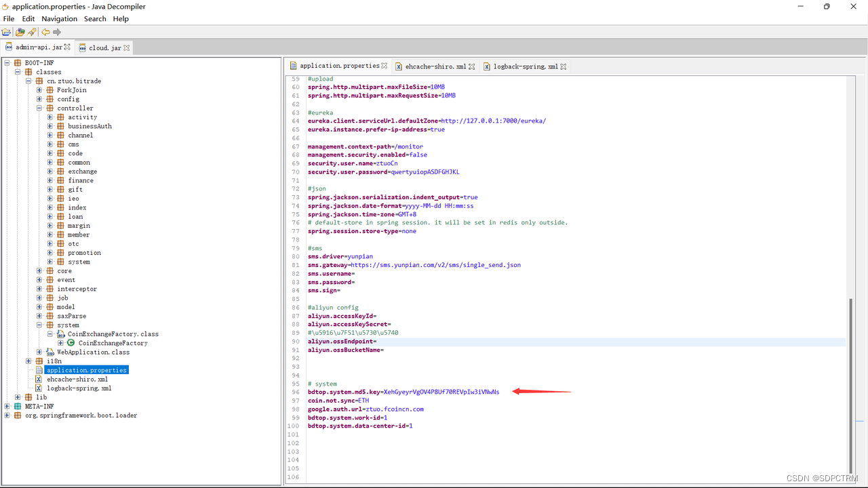Click the security.user.password line
The width and height of the screenshot is (868, 488).
(x=384, y=171)
